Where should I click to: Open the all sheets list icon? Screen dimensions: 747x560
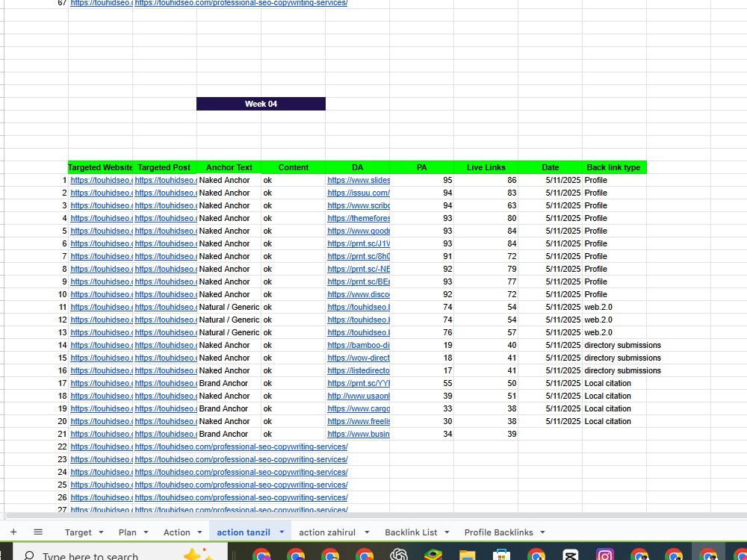38,532
